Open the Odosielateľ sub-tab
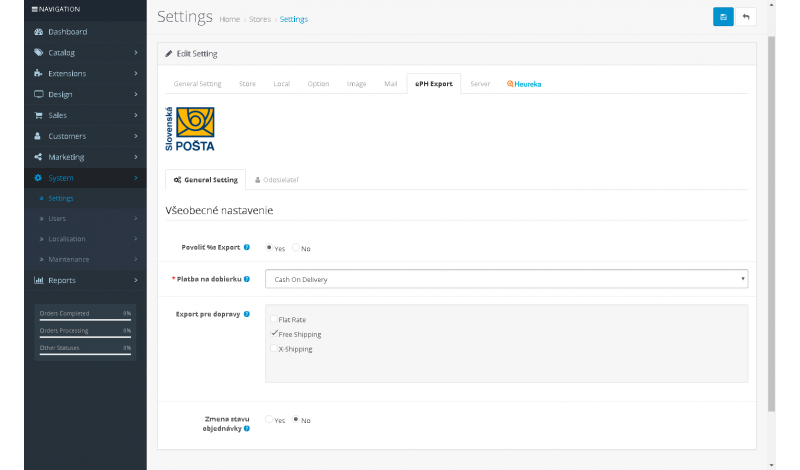 click(x=277, y=180)
